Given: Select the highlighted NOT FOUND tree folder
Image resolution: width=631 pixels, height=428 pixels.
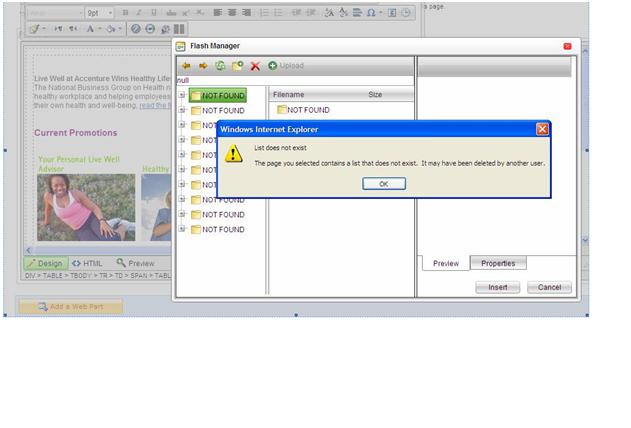Looking at the screenshot, I should pos(218,96).
